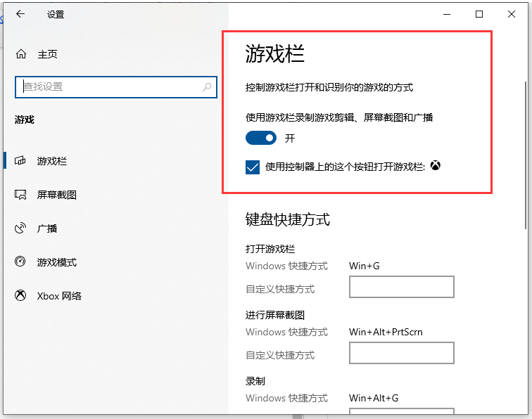Screen dimensions: 532x419
Task: Click the 主页 home link
Action: pos(47,54)
